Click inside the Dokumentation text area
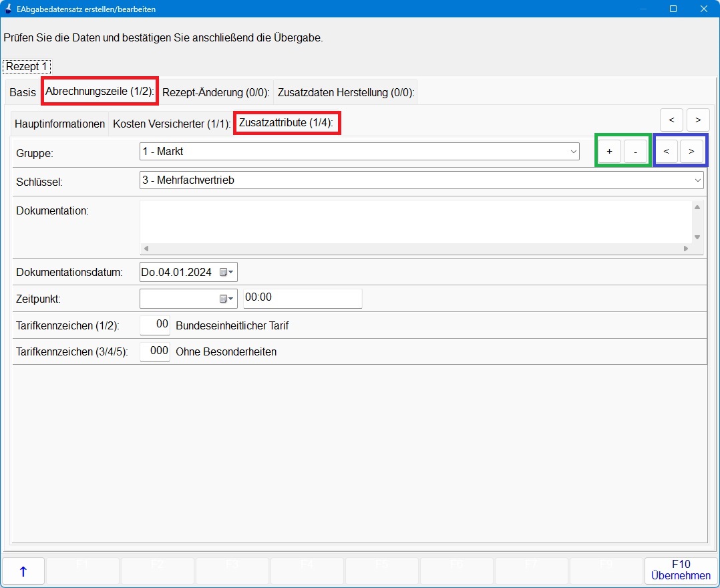 pos(414,222)
